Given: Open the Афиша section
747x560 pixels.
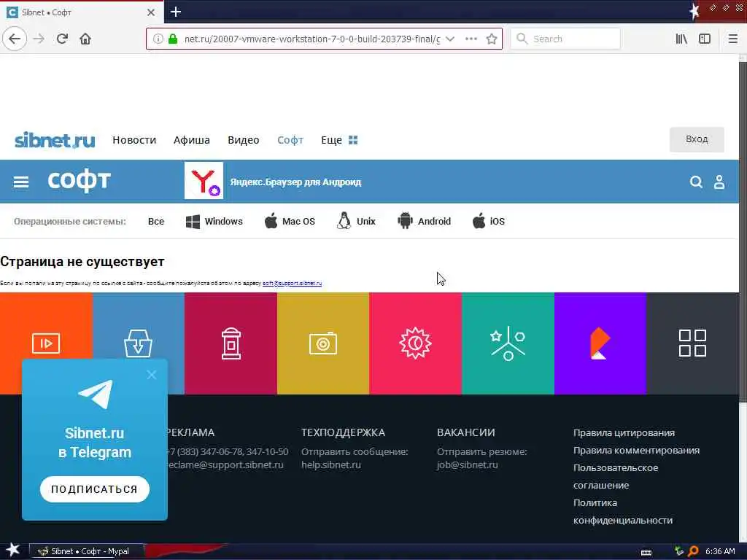Looking at the screenshot, I should tap(192, 140).
